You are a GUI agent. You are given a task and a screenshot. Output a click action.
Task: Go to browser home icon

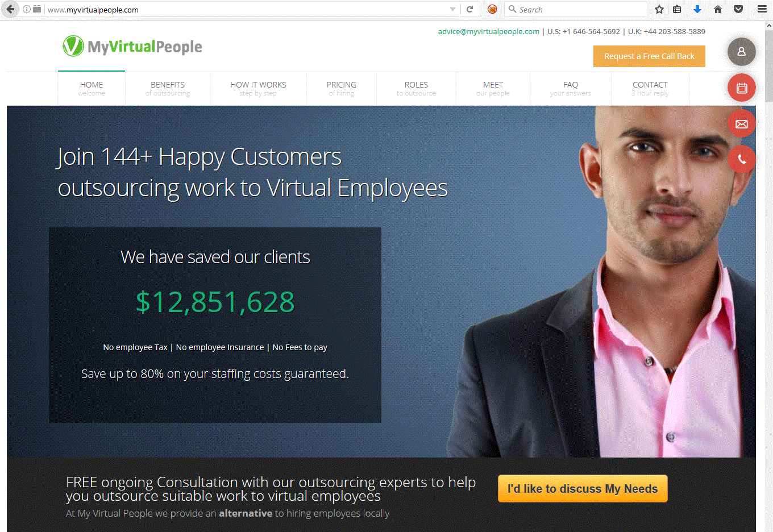click(718, 9)
